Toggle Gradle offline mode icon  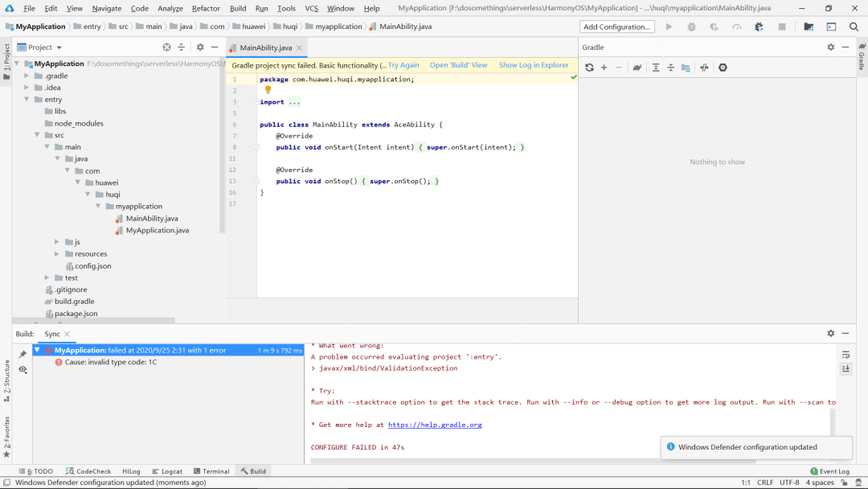pos(704,68)
